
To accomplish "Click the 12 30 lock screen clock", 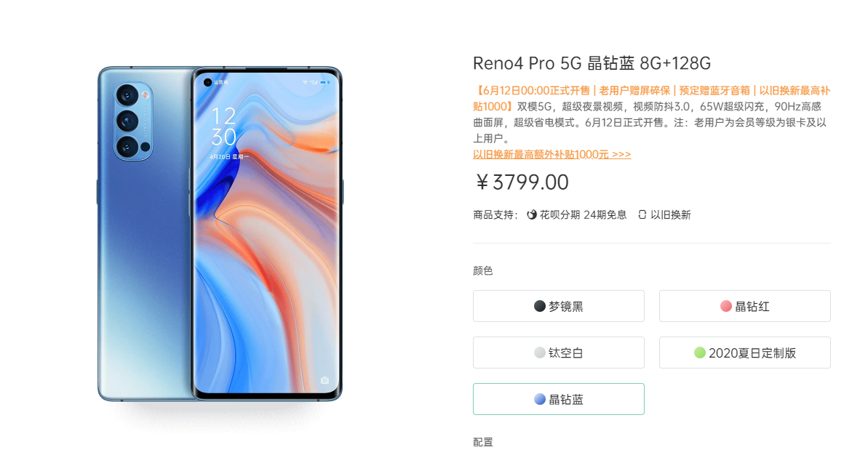I will 223,126.
